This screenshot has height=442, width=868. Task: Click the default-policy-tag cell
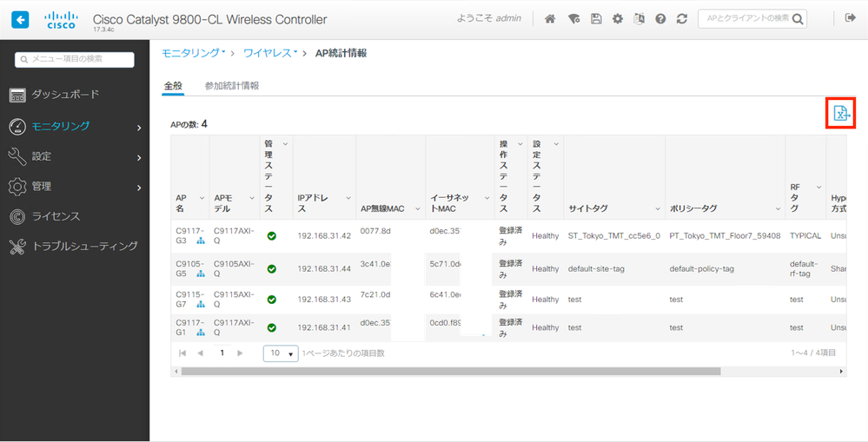702,269
